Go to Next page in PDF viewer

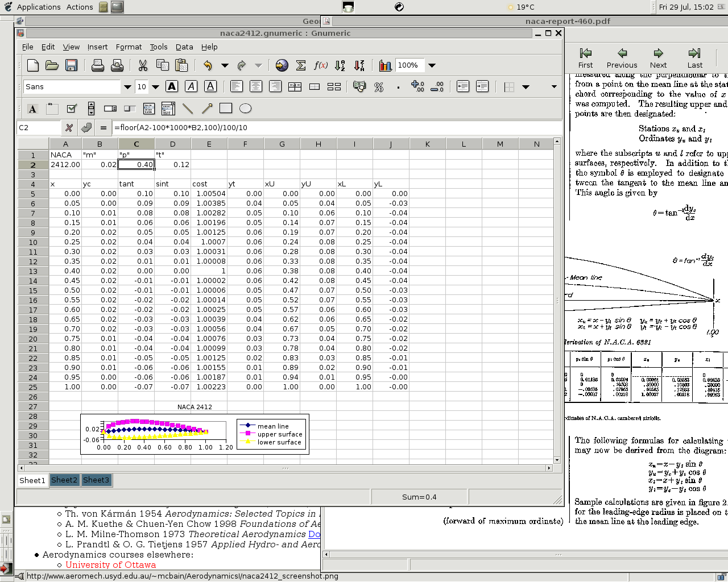pos(658,58)
